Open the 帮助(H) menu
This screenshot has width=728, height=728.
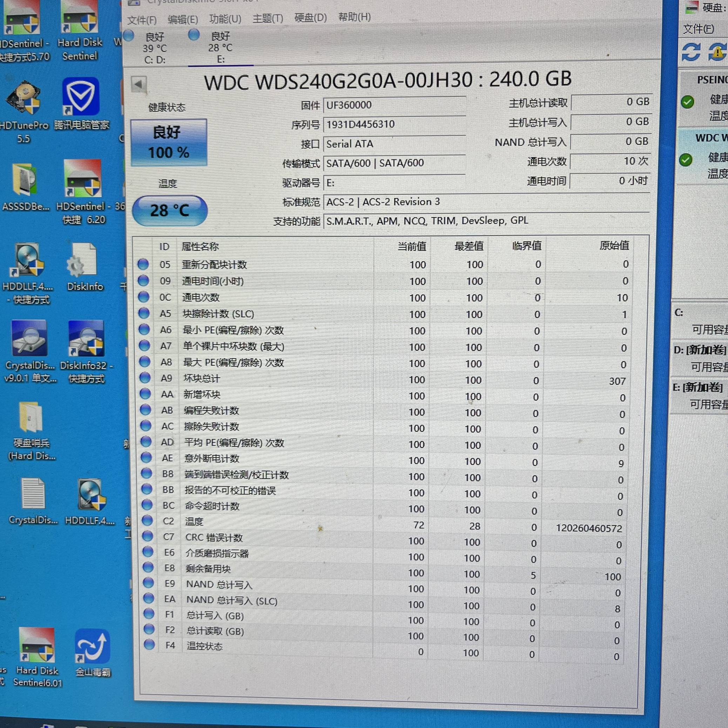(355, 17)
